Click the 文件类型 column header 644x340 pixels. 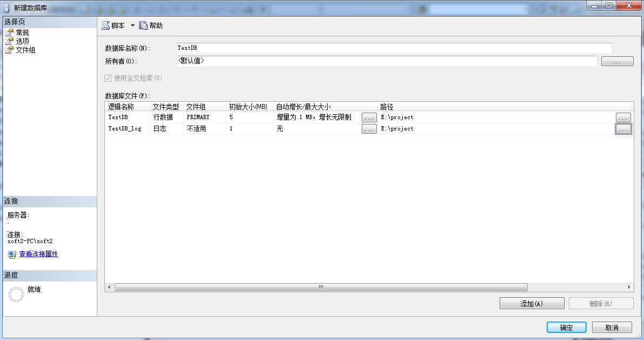(x=167, y=107)
